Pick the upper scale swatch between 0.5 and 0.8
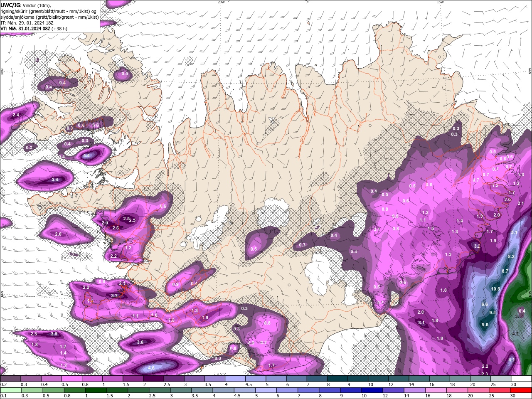Image resolution: width=532 pixels, height=399 pixels. pyautogui.click(x=71, y=379)
